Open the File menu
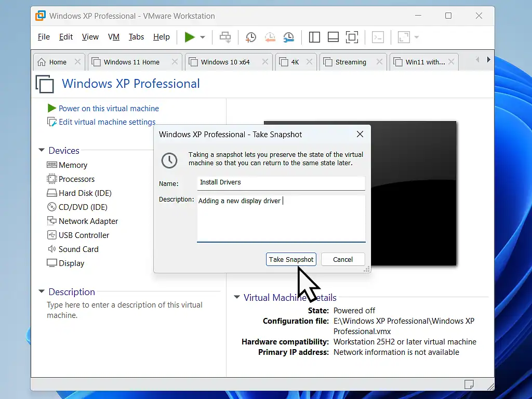This screenshot has height=399, width=532. pos(44,37)
